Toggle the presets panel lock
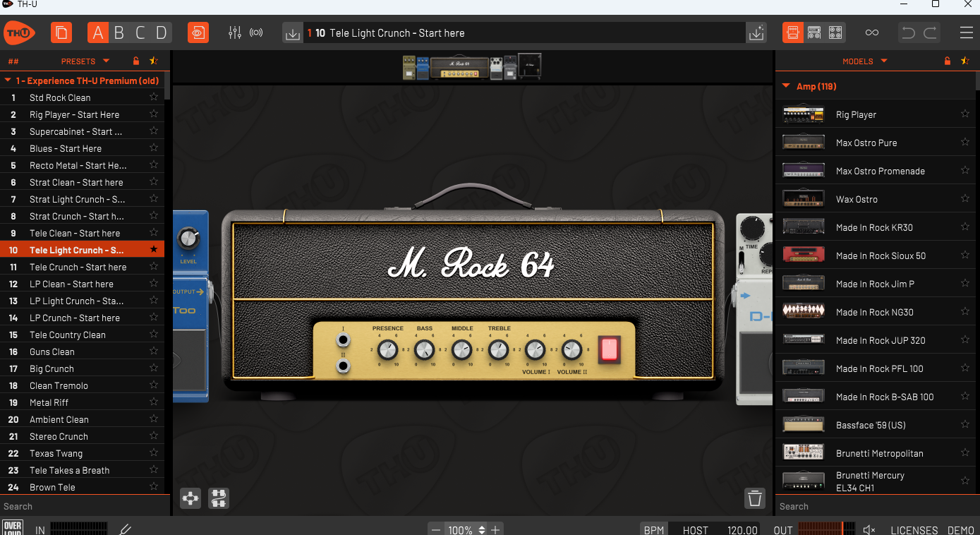Image resolution: width=980 pixels, height=535 pixels. pos(136,61)
